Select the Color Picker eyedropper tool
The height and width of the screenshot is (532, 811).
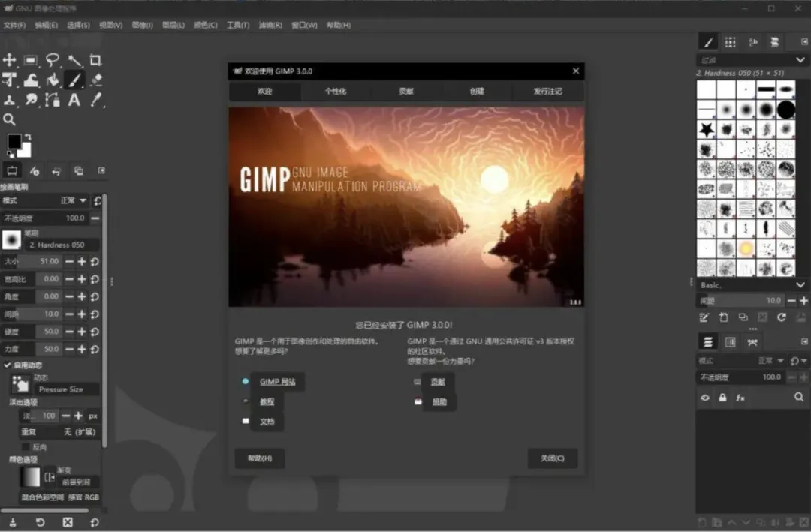[95, 99]
